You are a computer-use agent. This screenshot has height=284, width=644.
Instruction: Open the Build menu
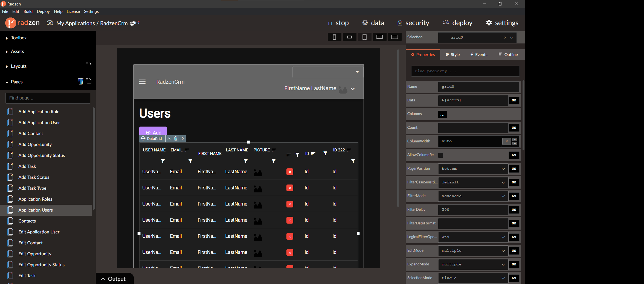coord(28,11)
